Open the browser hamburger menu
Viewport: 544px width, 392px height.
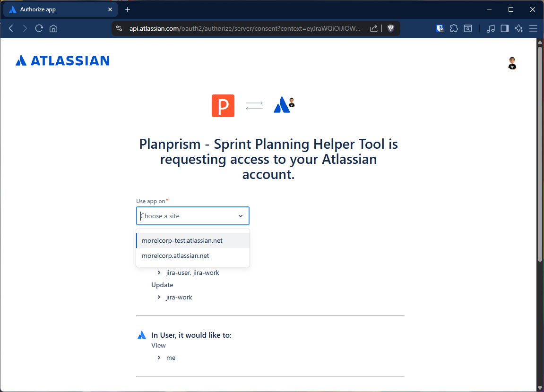pyautogui.click(x=533, y=28)
